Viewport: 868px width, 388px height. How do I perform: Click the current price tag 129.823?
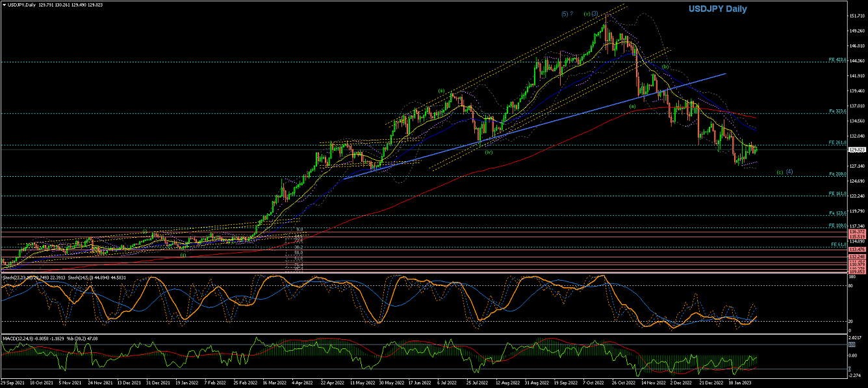coord(857,149)
